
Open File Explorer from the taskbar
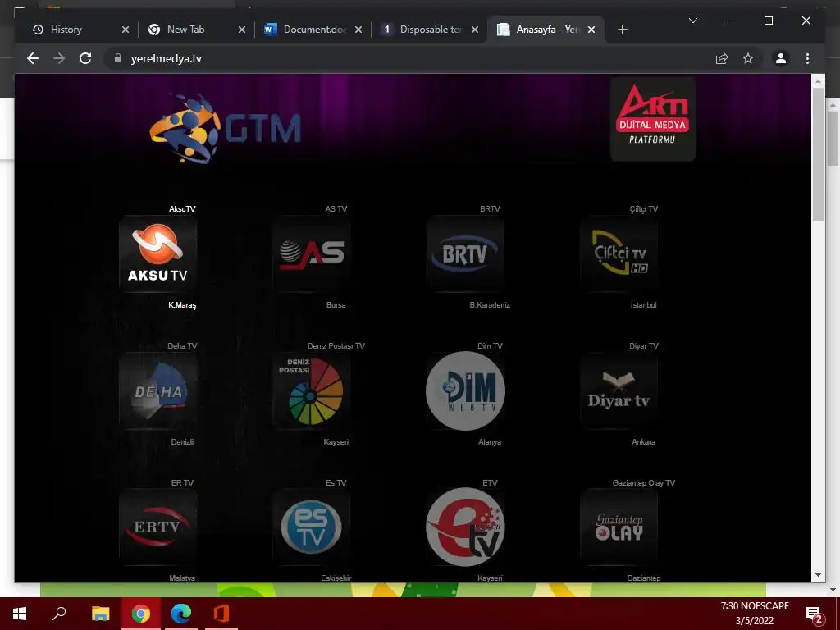tap(100, 614)
